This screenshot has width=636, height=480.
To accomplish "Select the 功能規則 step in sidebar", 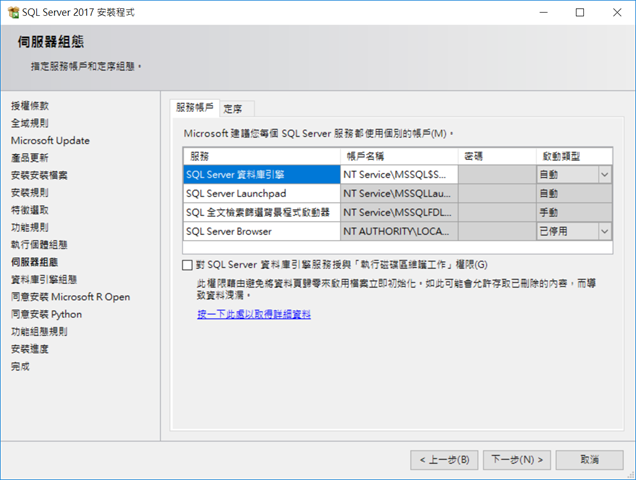I will [x=30, y=227].
